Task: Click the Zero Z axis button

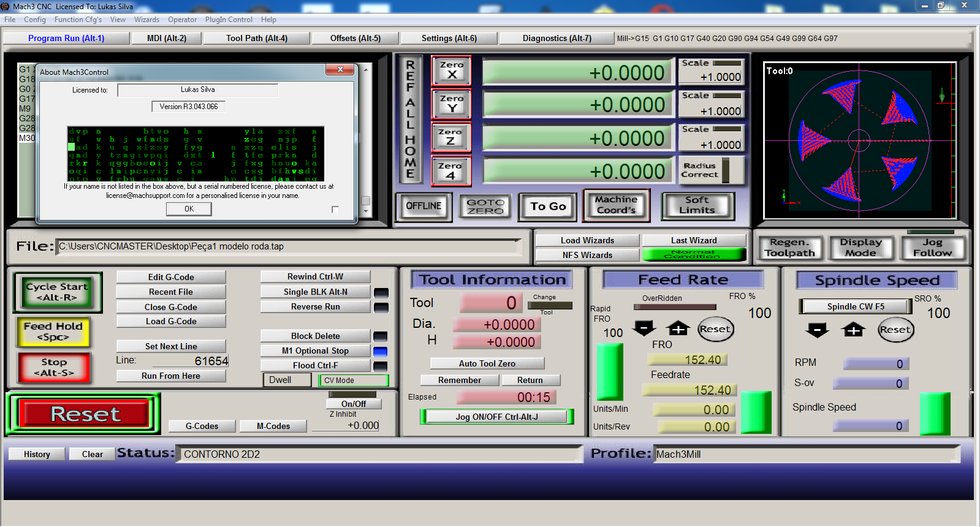Action: 452,137
